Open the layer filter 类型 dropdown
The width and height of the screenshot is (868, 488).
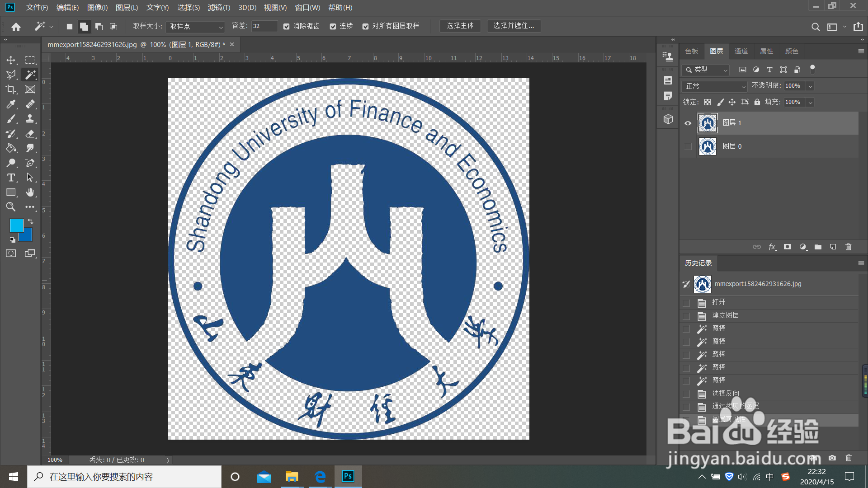coord(705,70)
